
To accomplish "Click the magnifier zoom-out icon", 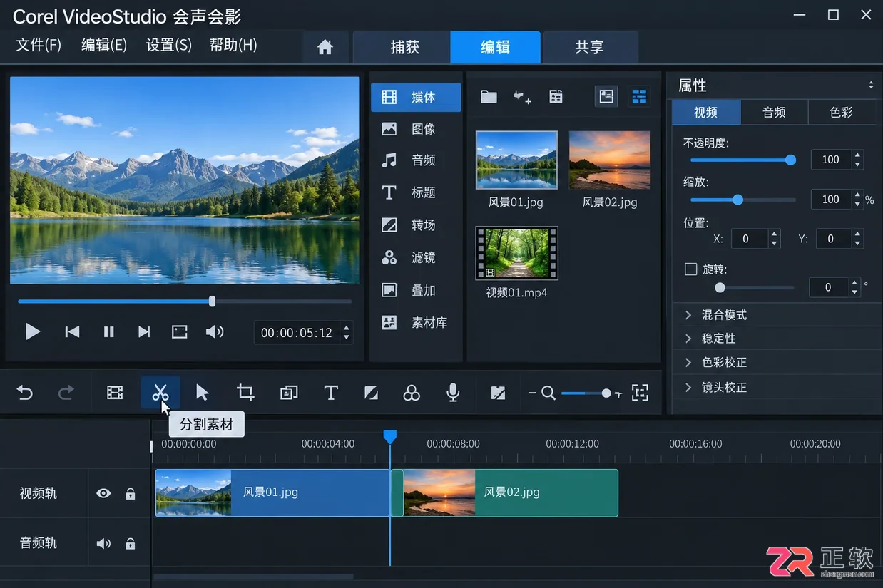I will (x=548, y=393).
